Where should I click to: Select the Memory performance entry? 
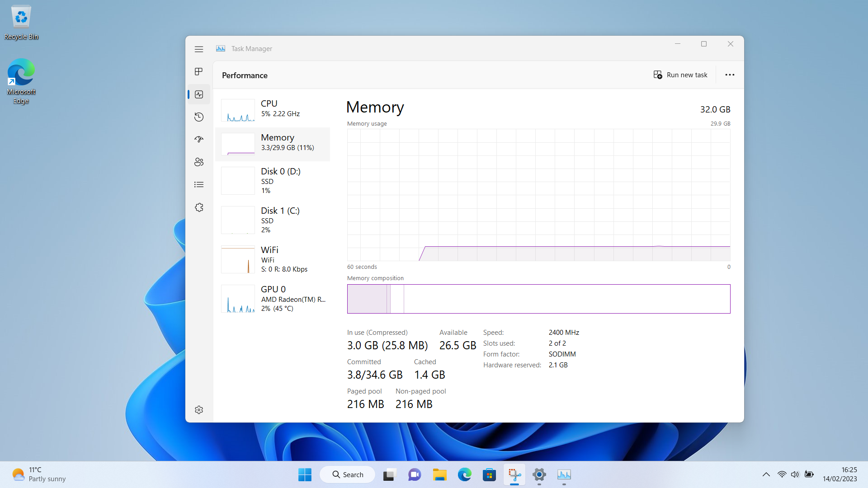[273, 144]
